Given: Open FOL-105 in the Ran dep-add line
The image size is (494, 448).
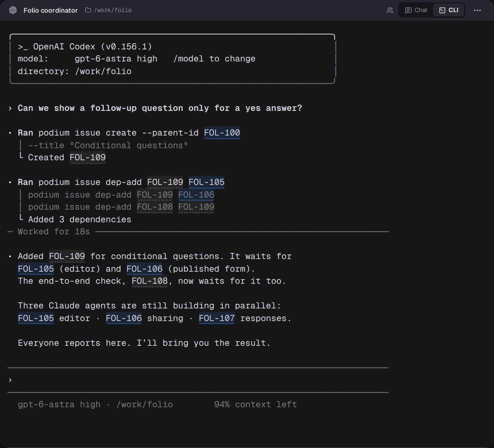Looking at the screenshot, I should pos(207,182).
